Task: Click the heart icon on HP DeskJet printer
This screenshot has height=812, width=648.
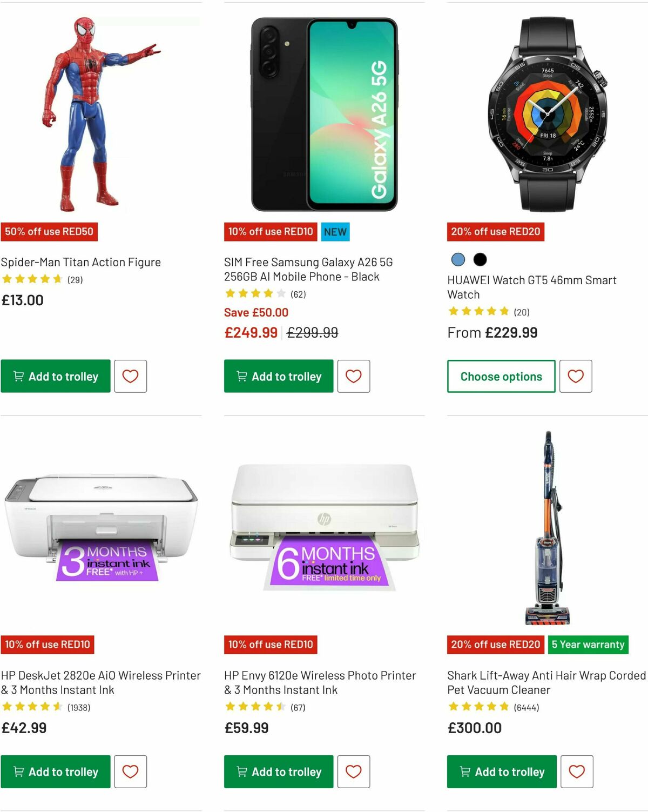Action: coord(130,771)
